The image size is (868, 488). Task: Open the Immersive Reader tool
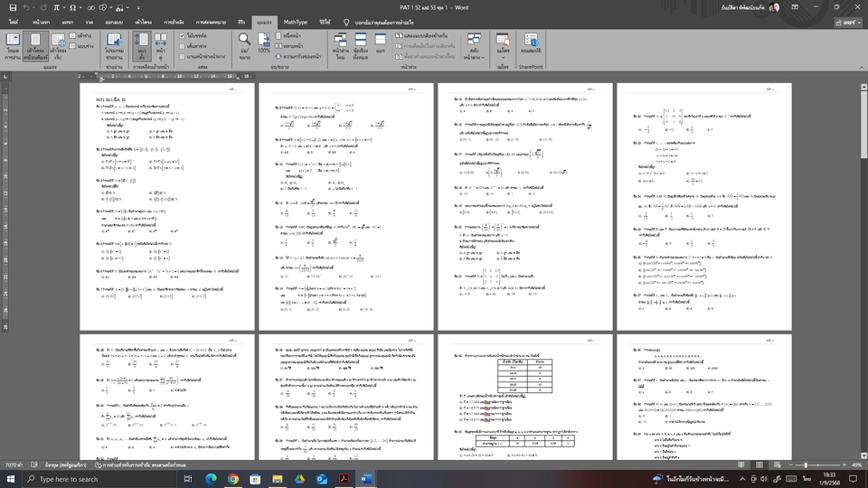click(114, 45)
